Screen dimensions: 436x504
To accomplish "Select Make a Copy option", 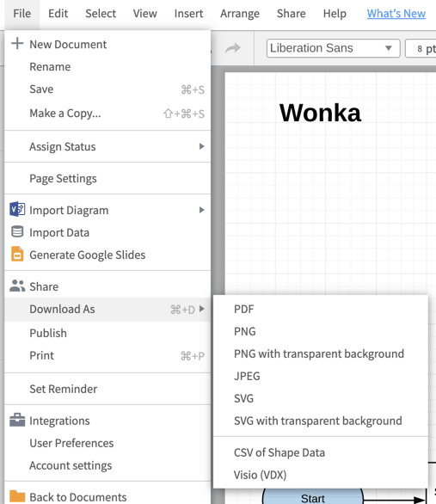I will tap(107, 114).
